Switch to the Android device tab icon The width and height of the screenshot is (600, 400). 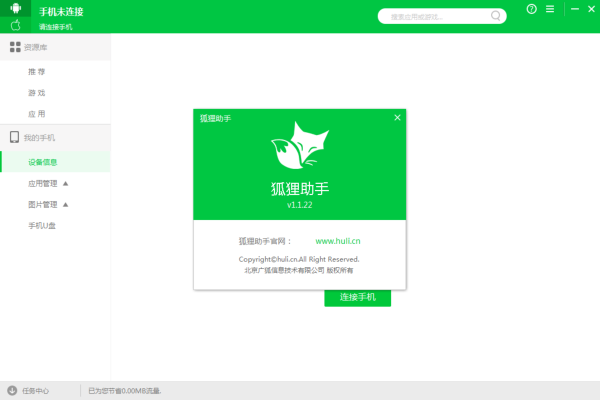[x=15, y=8]
